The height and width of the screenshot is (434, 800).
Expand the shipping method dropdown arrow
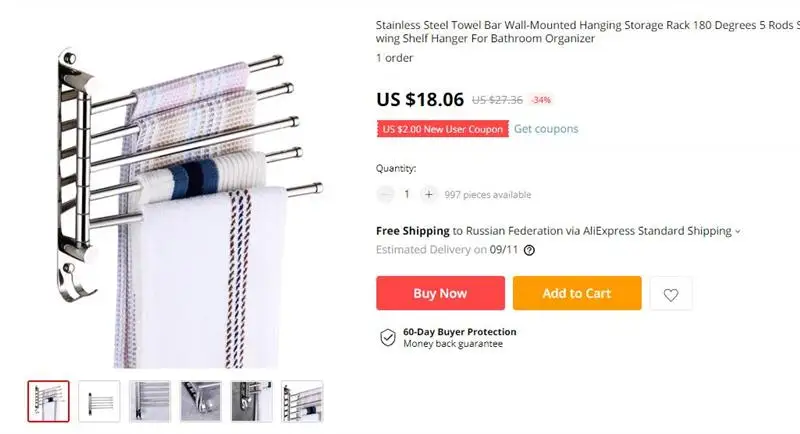(737, 232)
